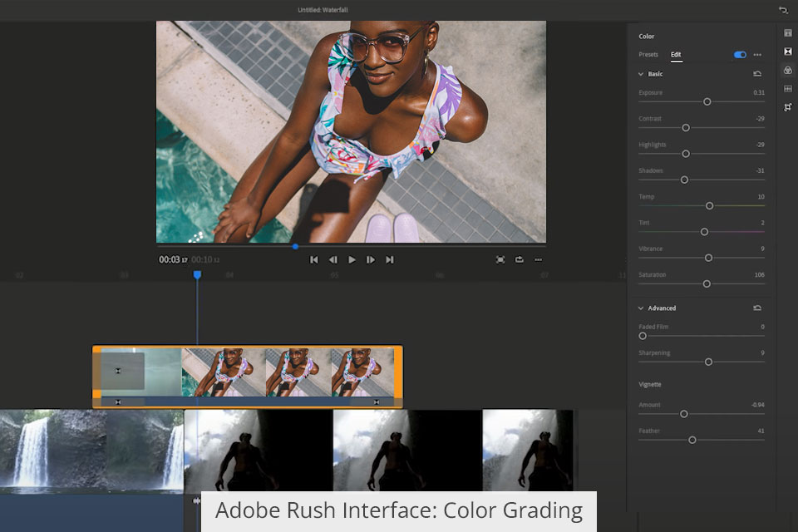The image size is (798, 532).
Task: Click the Exposure slider handle
Action: (707, 101)
